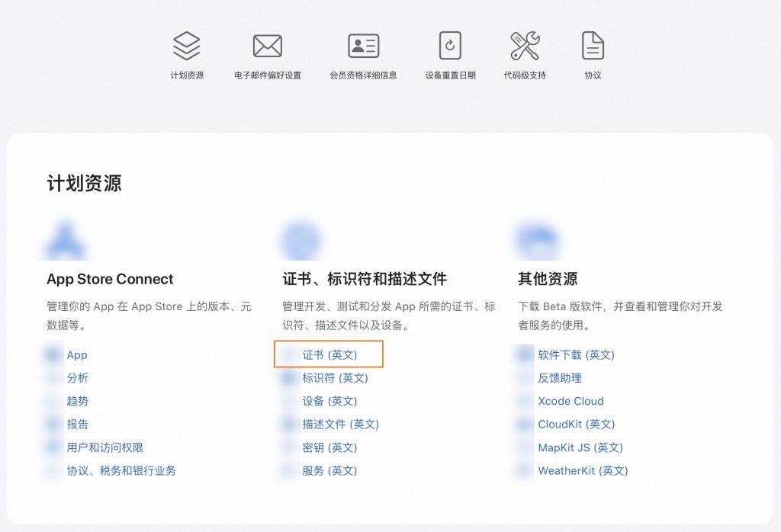
Task: Click the 其他资源 section icon
Action: [538, 240]
